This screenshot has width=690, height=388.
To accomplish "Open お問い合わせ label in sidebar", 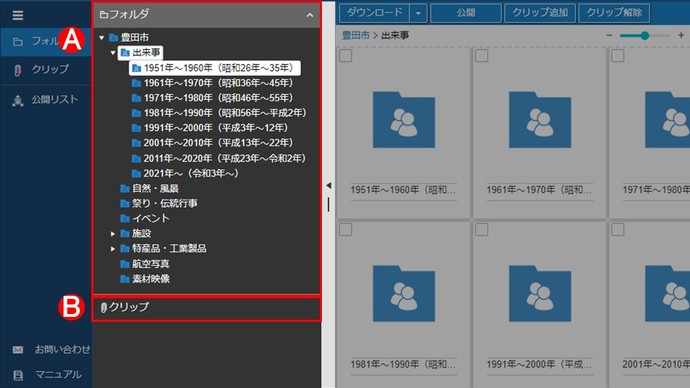I will [x=62, y=350].
